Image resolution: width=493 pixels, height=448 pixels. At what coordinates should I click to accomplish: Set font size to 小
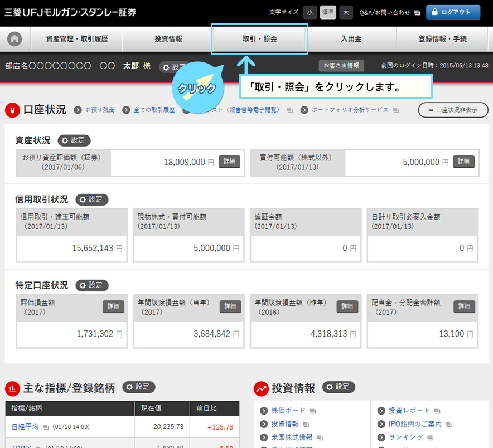coord(310,12)
